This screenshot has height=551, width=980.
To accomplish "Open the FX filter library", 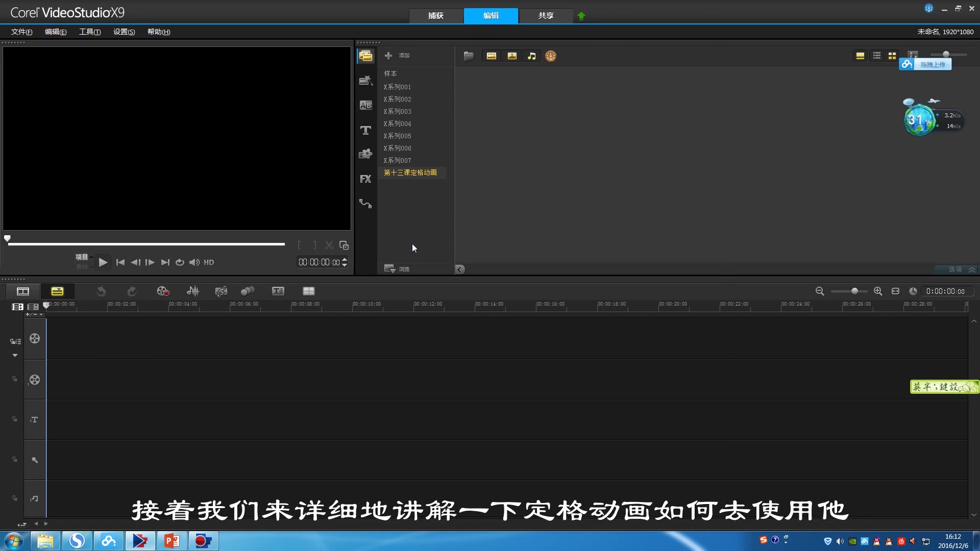I will pos(365,179).
